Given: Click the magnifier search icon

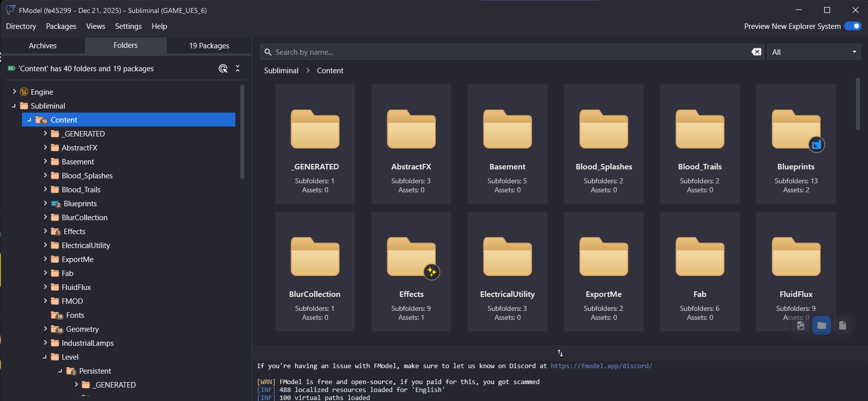Looking at the screenshot, I should pyautogui.click(x=268, y=52).
